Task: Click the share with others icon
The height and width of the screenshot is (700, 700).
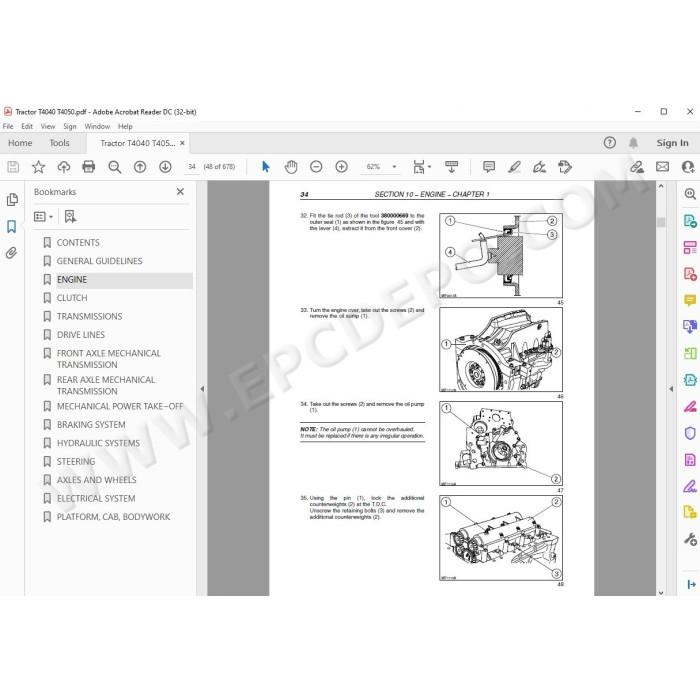Action: tap(688, 167)
